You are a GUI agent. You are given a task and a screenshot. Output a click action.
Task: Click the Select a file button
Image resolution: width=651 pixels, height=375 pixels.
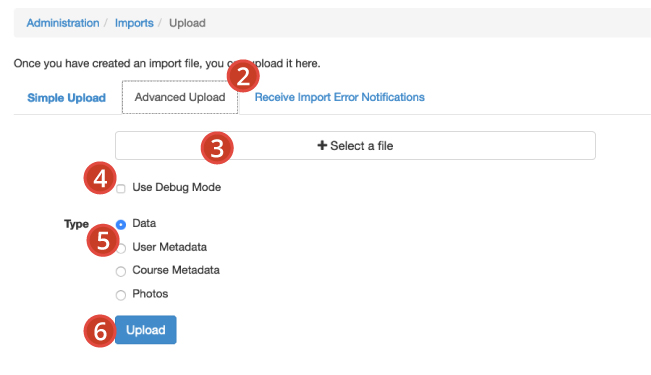coord(355,146)
